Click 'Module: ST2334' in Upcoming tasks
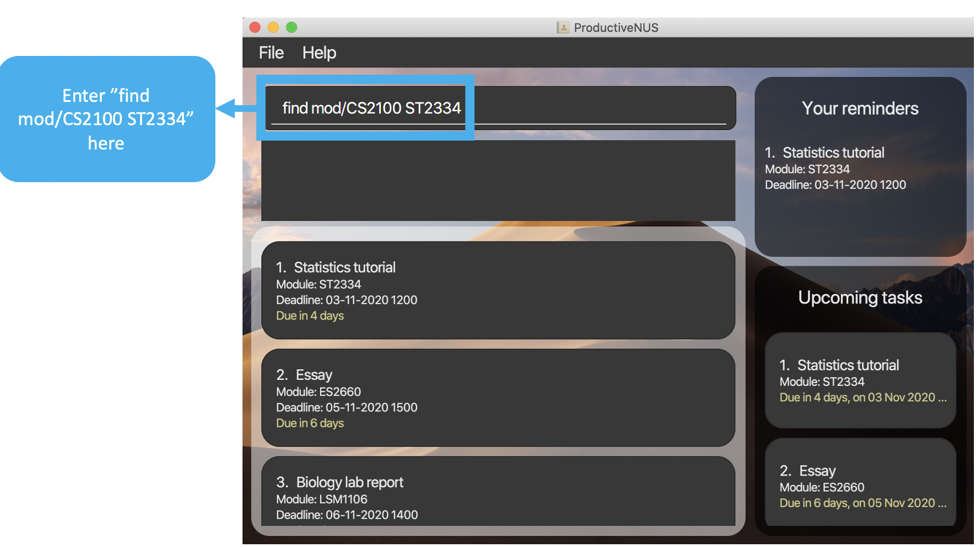This screenshot has width=980, height=547. pos(822,381)
